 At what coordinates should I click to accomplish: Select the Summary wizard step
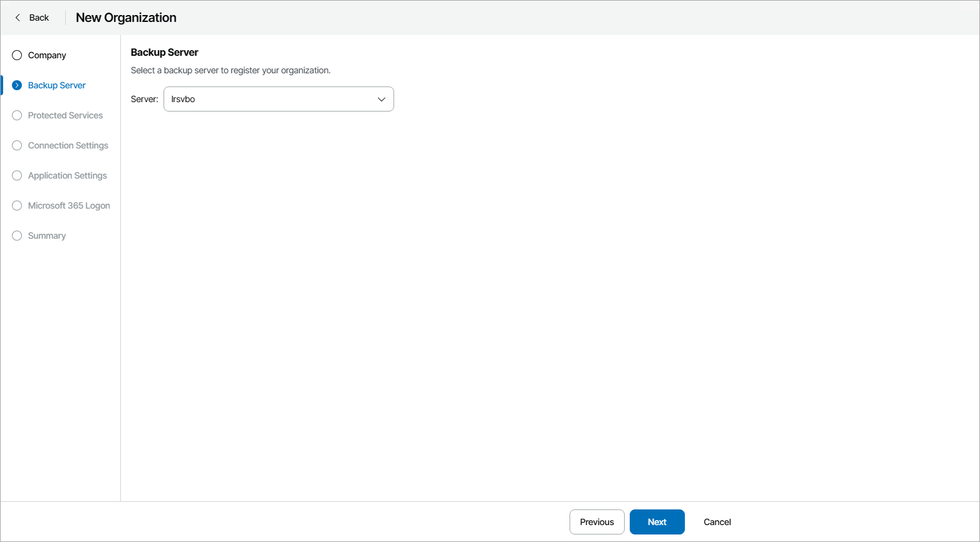46,236
